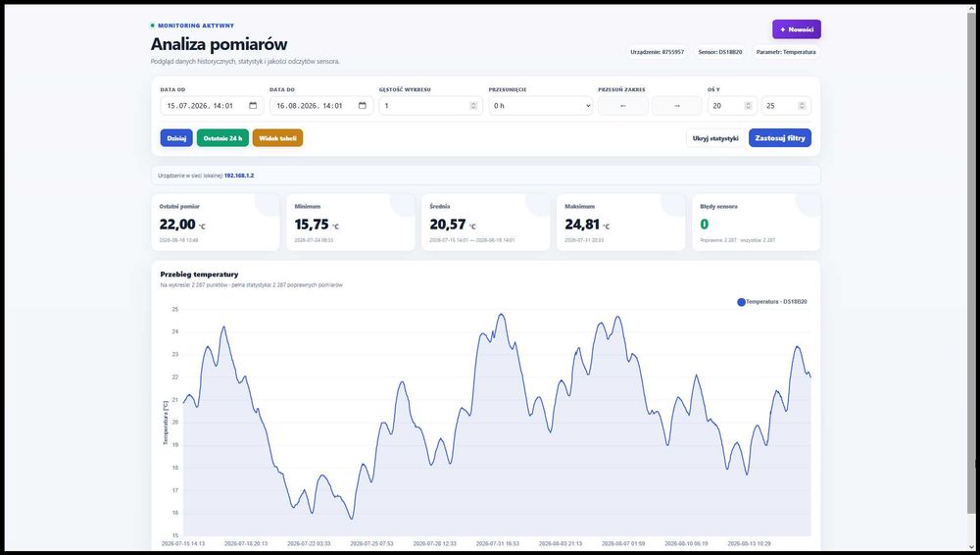Click the Ostatni pomiar value 22,00
This screenshot has width=980, height=555.
pos(177,225)
